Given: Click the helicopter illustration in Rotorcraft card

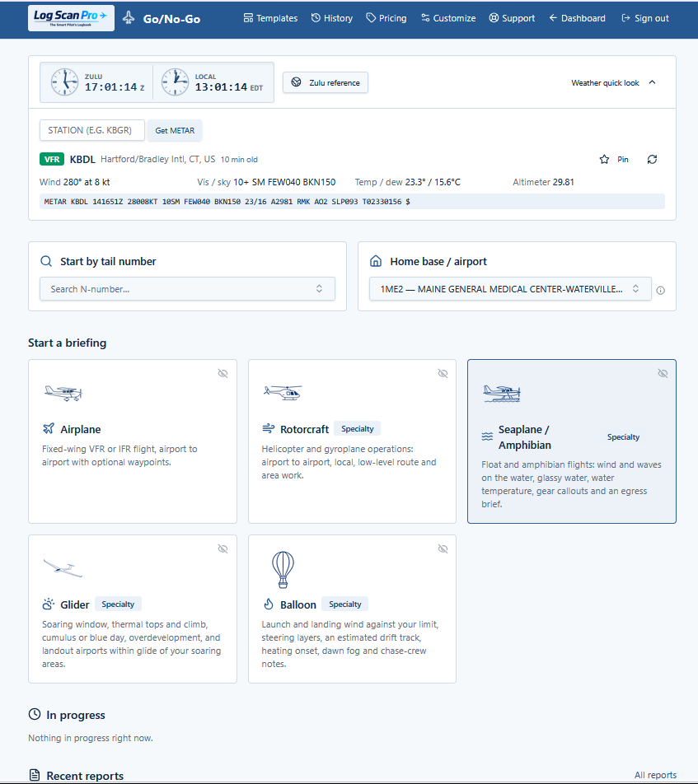Looking at the screenshot, I should coord(283,392).
